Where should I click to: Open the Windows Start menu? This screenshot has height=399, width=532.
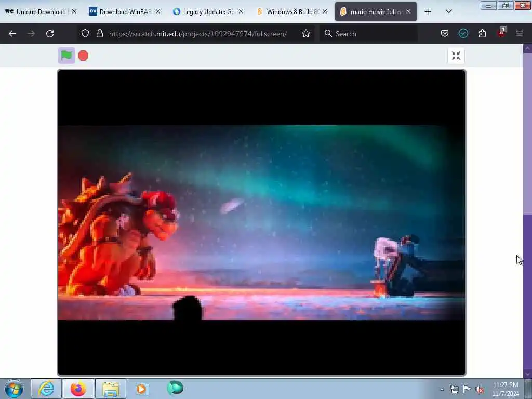(x=14, y=389)
